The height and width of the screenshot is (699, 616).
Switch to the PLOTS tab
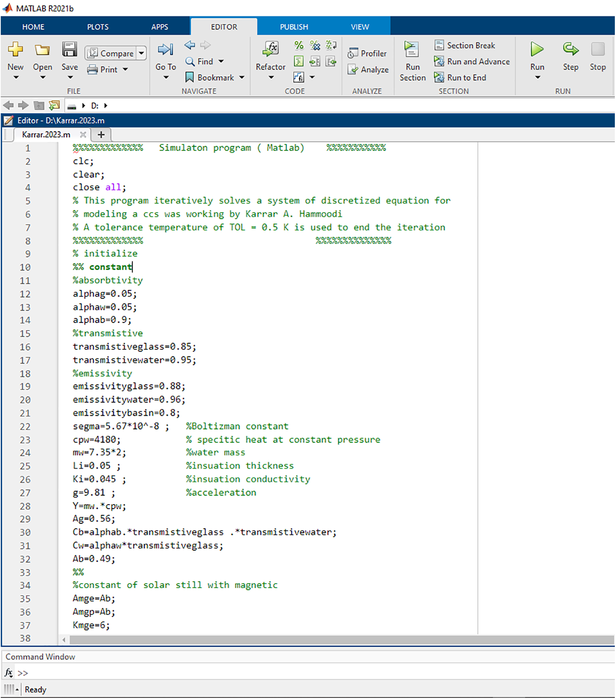[x=97, y=27]
